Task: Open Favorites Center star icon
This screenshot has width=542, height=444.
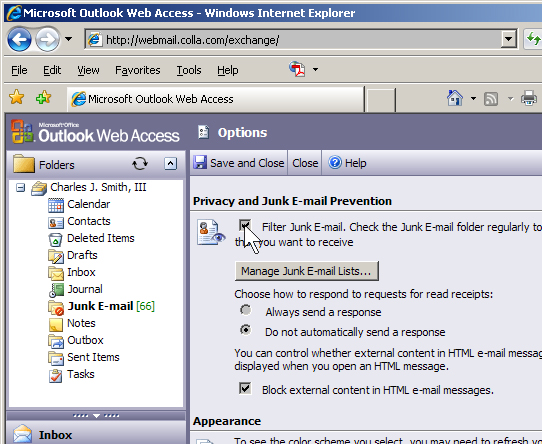Action: (x=16, y=97)
